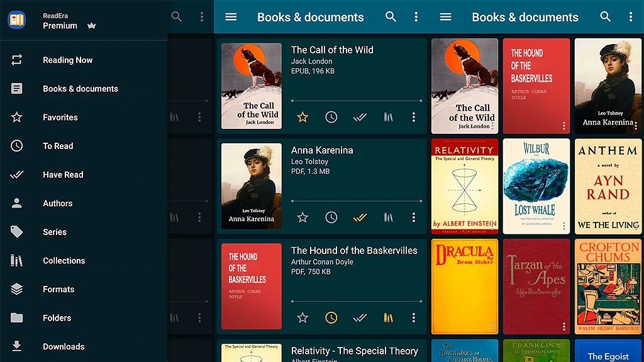Open more options for Anna Karenina
The height and width of the screenshot is (362, 644).
414,217
